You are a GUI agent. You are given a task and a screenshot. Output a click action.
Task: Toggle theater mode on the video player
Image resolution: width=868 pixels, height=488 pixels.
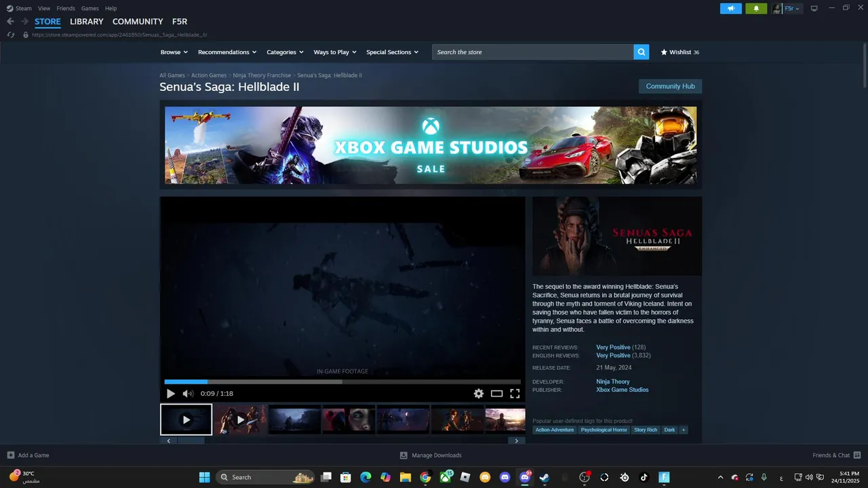[497, 394]
